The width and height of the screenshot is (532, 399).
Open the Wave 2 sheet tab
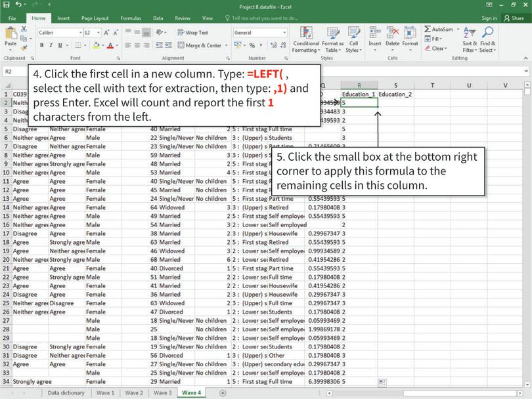click(133, 392)
